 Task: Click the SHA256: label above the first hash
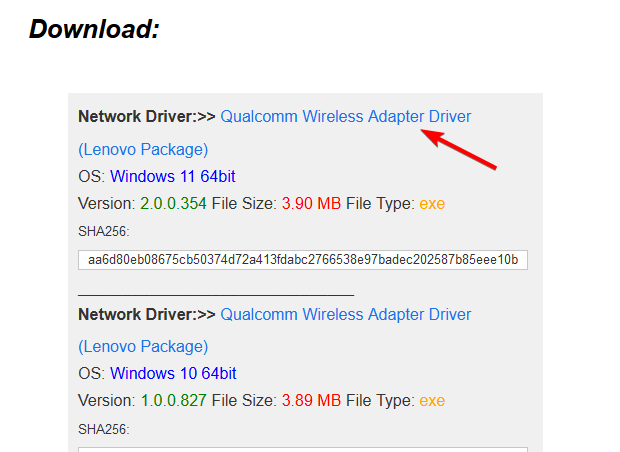104,231
